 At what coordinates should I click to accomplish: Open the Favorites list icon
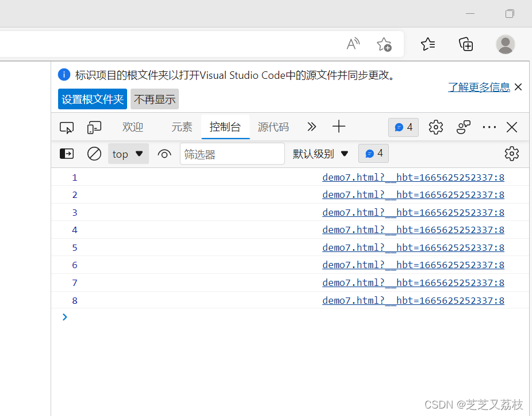pyautogui.click(x=428, y=44)
